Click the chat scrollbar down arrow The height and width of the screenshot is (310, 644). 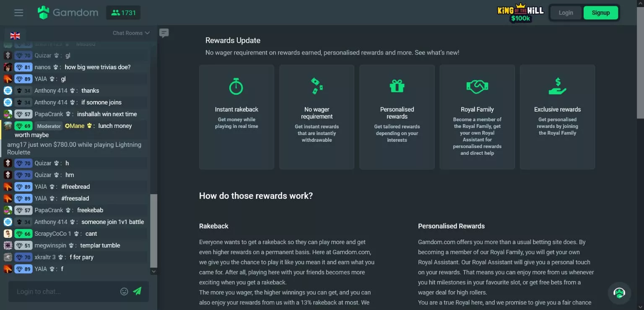click(153, 271)
